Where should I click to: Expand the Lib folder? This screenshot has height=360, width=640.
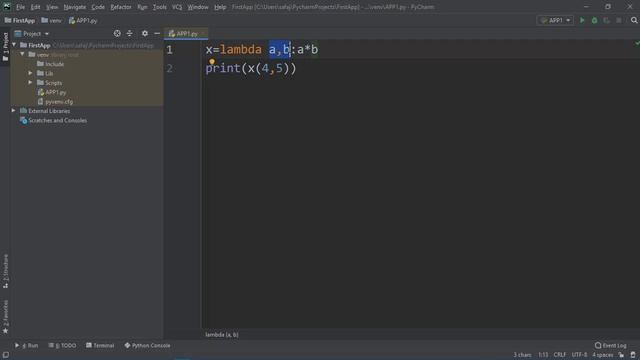point(31,73)
